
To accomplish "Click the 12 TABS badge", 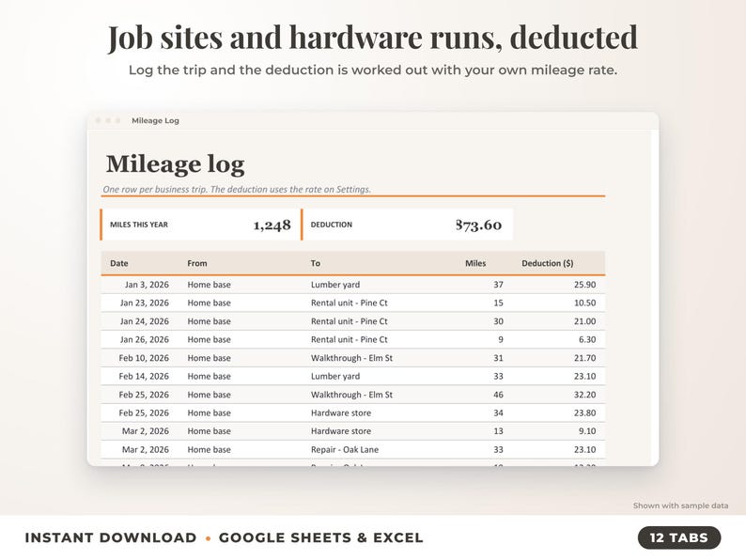I will tap(679, 537).
